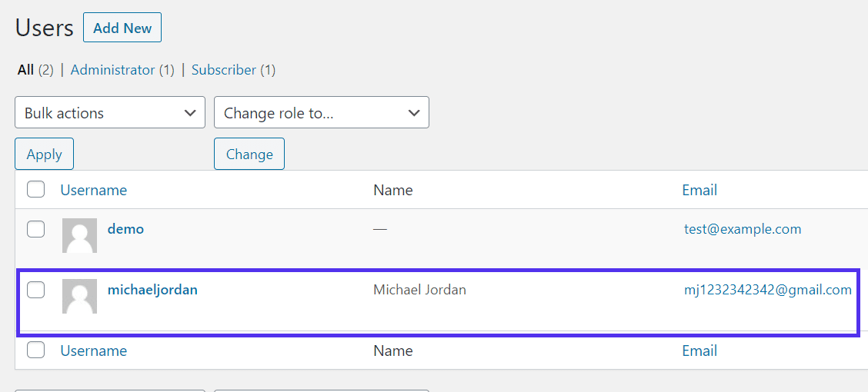Filter the list by Subscriber role
Screen dimensions: 868x392
tap(223, 70)
